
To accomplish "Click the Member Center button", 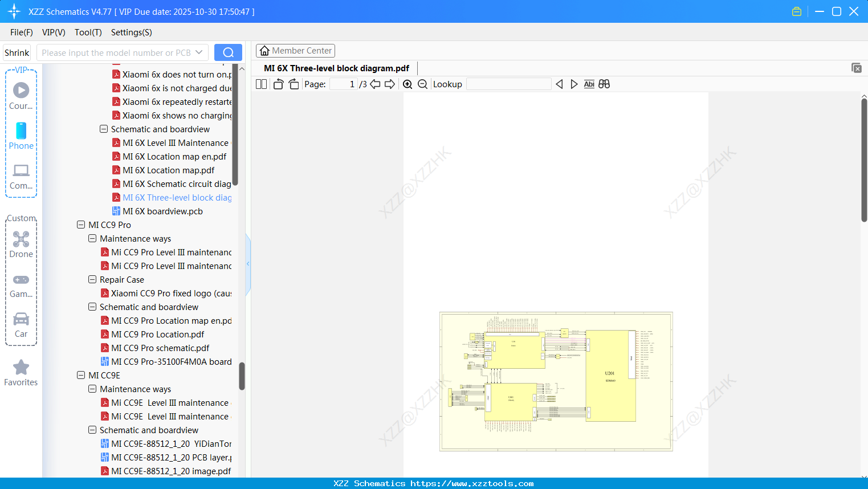I will pyautogui.click(x=295, y=50).
